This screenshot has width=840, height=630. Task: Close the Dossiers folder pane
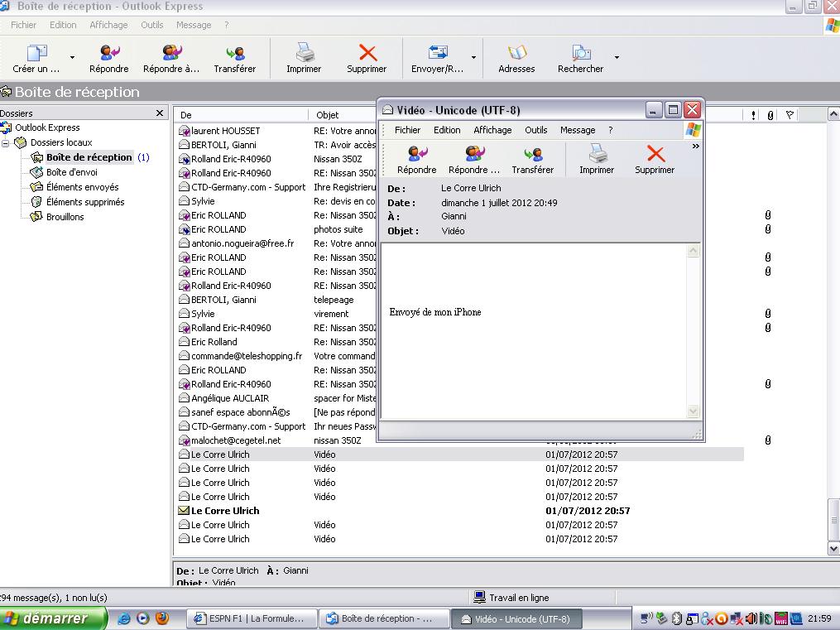point(160,113)
